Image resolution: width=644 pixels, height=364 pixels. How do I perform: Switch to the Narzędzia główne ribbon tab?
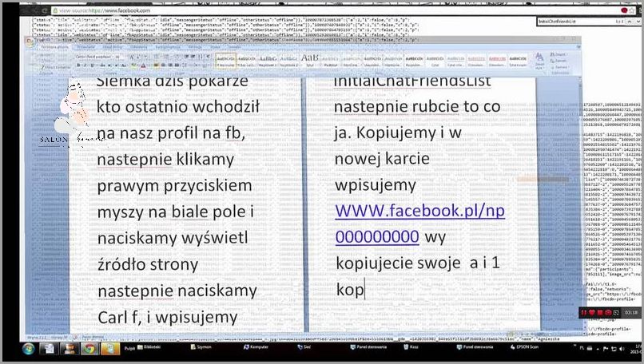(x=54, y=47)
